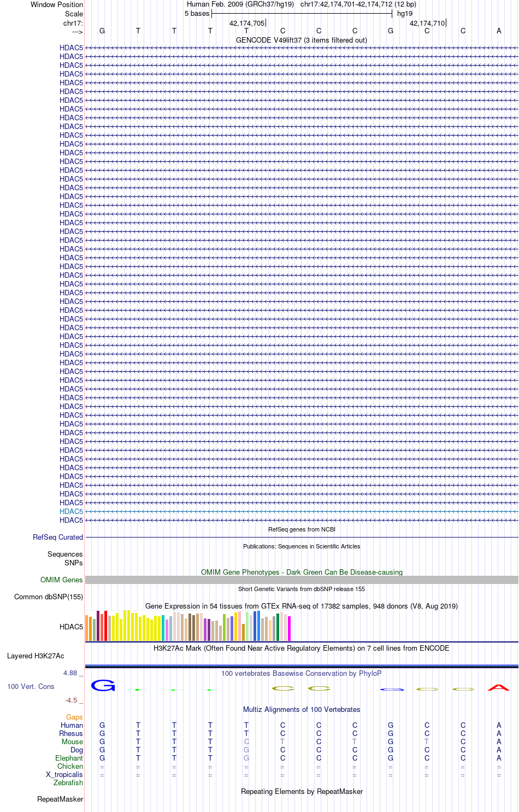
Task: Click the Window Position track label
Action: tap(57, 4)
